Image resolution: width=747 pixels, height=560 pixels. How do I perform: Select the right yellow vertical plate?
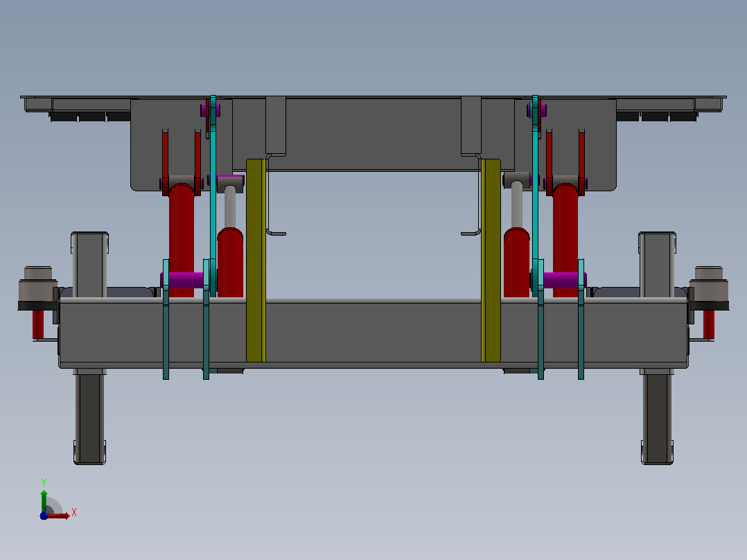point(491,261)
